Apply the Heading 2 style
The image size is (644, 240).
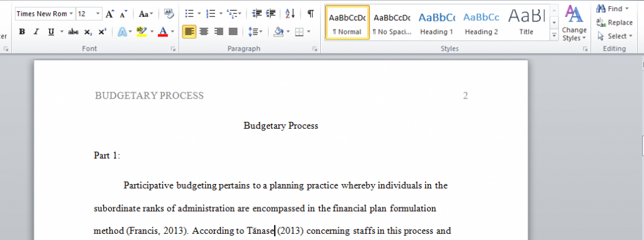point(481,23)
